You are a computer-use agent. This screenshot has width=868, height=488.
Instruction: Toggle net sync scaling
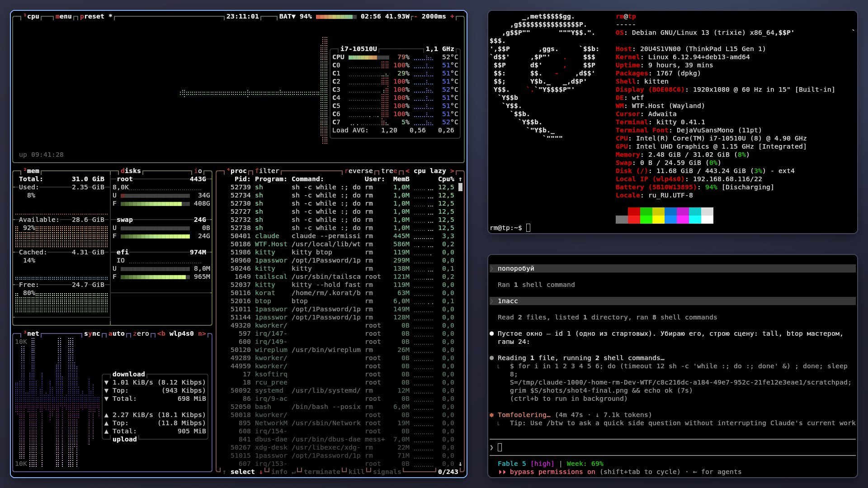coord(92,334)
